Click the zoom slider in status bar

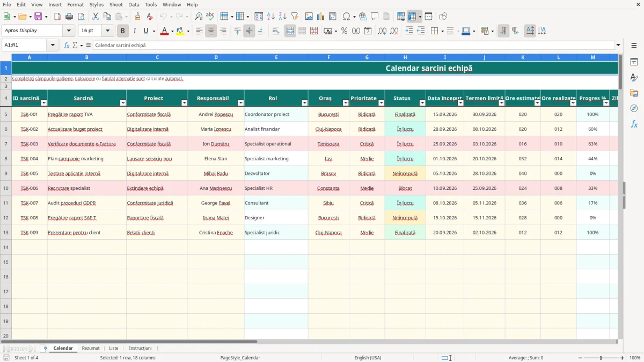(601, 358)
